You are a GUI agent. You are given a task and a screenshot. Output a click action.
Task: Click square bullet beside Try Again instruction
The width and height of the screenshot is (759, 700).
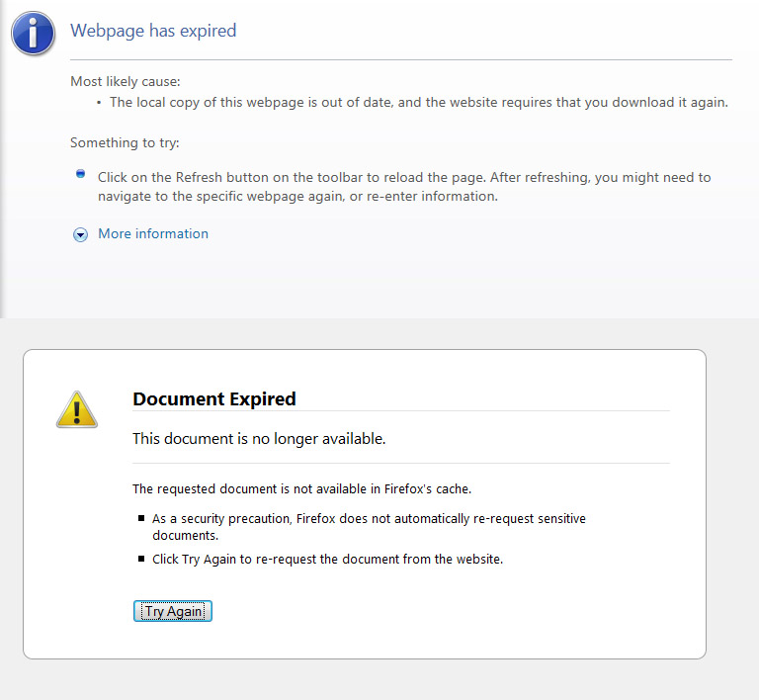141,559
